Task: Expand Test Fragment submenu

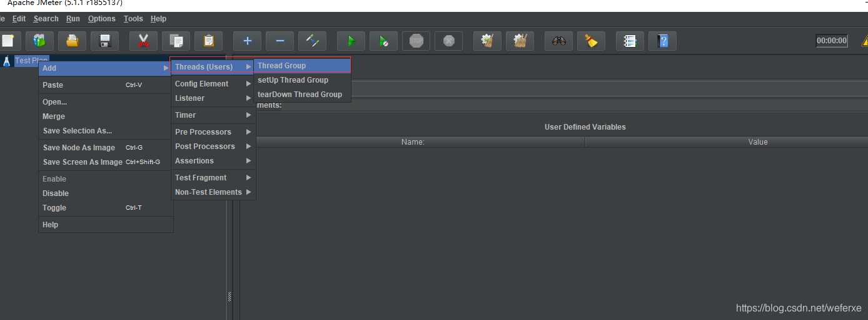Action: coord(213,178)
